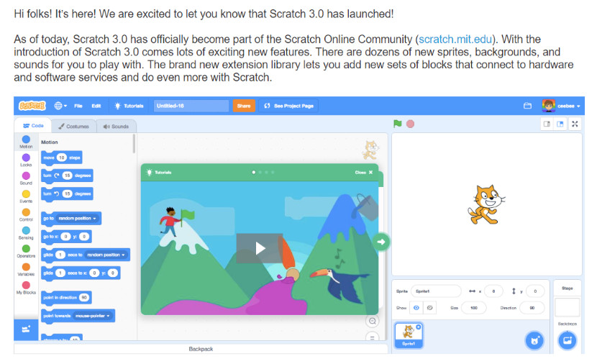This screenshot has width=597, height=364.
Task: Delete Sprite1 using its x badge
Action: 419,327
